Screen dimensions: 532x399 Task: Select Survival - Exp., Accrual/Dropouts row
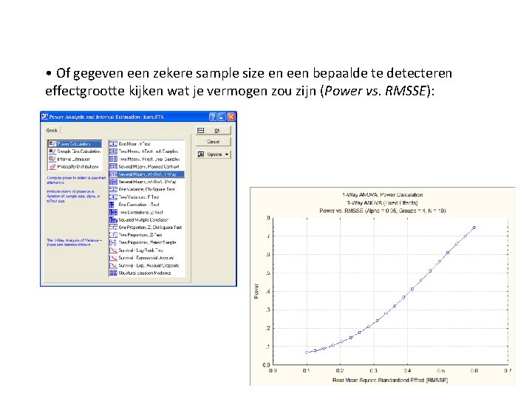coord(146,265)
